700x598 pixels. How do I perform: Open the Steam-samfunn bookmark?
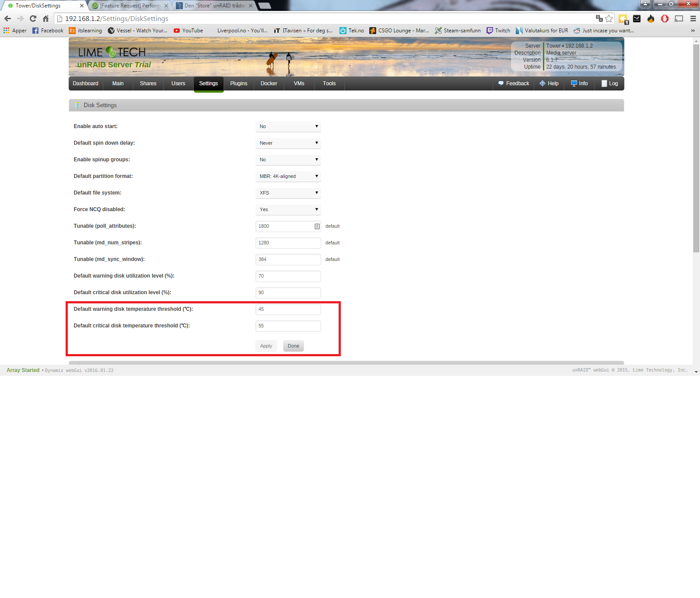pyautogui.click(x=458, y=31)
